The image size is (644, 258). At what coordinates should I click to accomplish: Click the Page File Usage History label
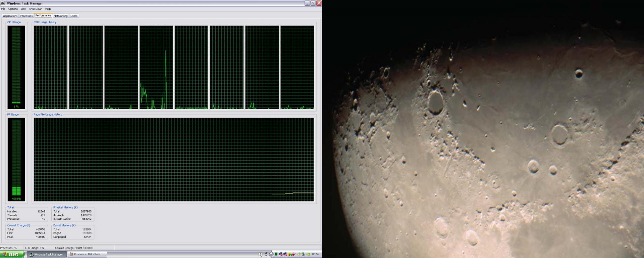[x=48, y=115]
